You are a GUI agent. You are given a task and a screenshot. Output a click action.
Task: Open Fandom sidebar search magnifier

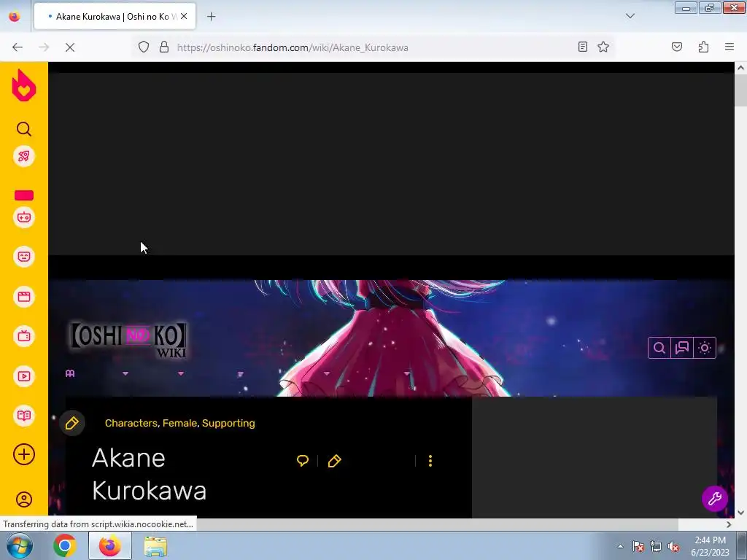tap(24, 129)
